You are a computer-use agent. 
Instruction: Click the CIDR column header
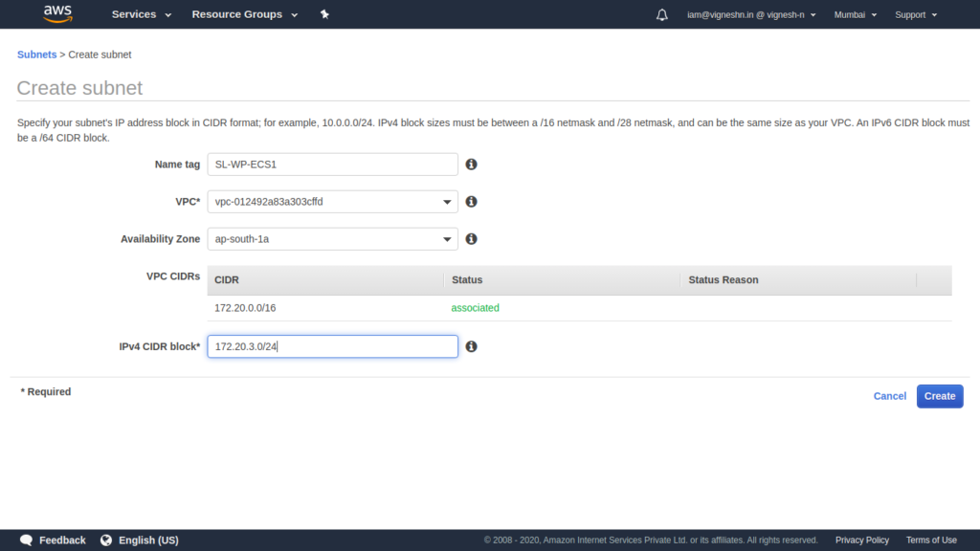click(x=226, y=280)
